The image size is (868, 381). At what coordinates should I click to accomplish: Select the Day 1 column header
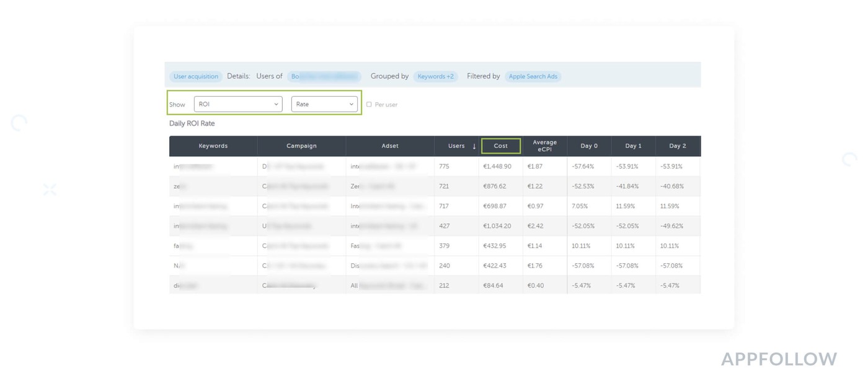[633, 146]
